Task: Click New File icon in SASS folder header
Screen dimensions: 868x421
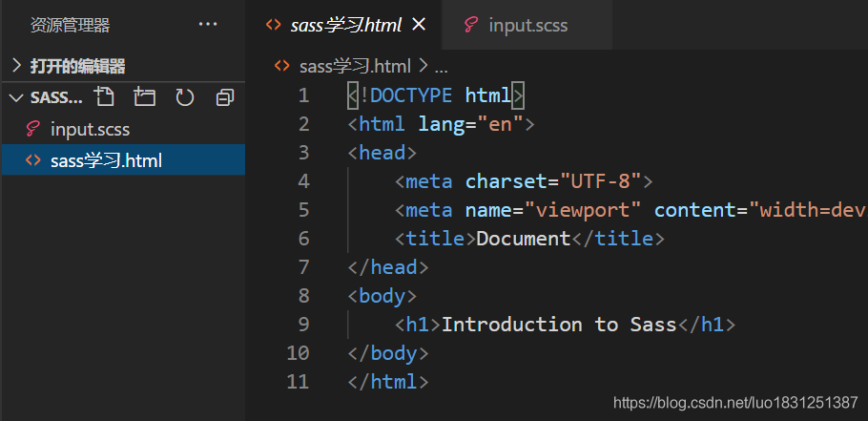Action: (x=104, y=97)
